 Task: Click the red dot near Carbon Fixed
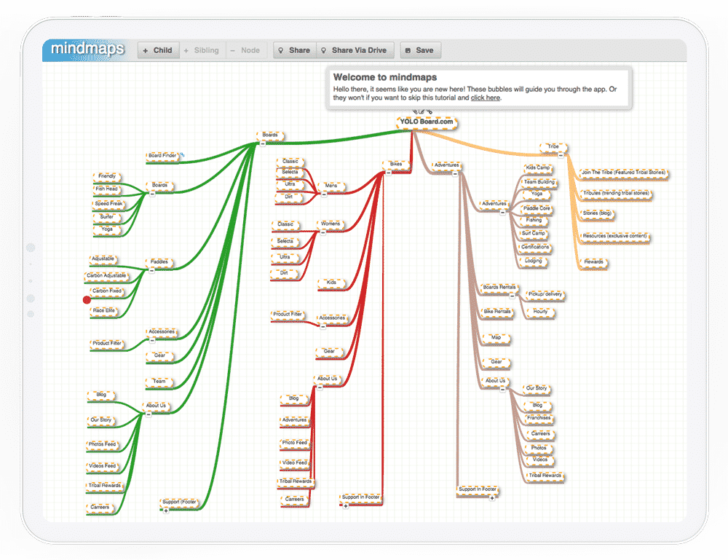(x=87, y=299)
